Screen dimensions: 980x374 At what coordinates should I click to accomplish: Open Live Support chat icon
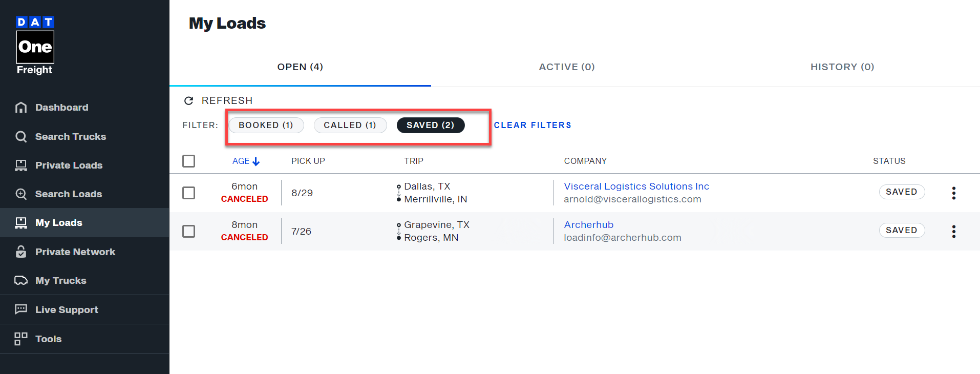click(x=21, y=309)
